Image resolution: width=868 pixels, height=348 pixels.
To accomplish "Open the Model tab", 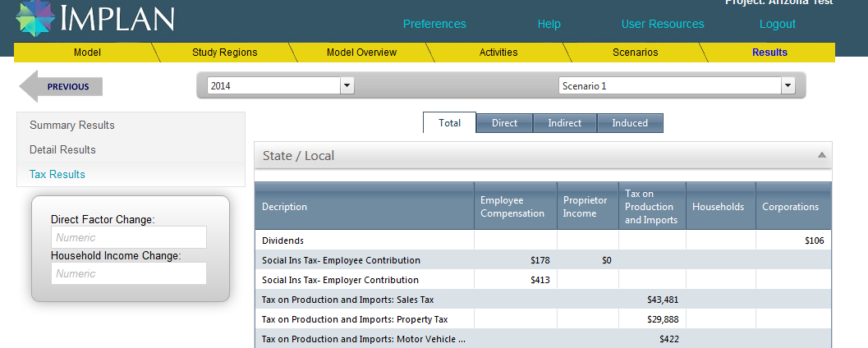I will pos(87,53).
